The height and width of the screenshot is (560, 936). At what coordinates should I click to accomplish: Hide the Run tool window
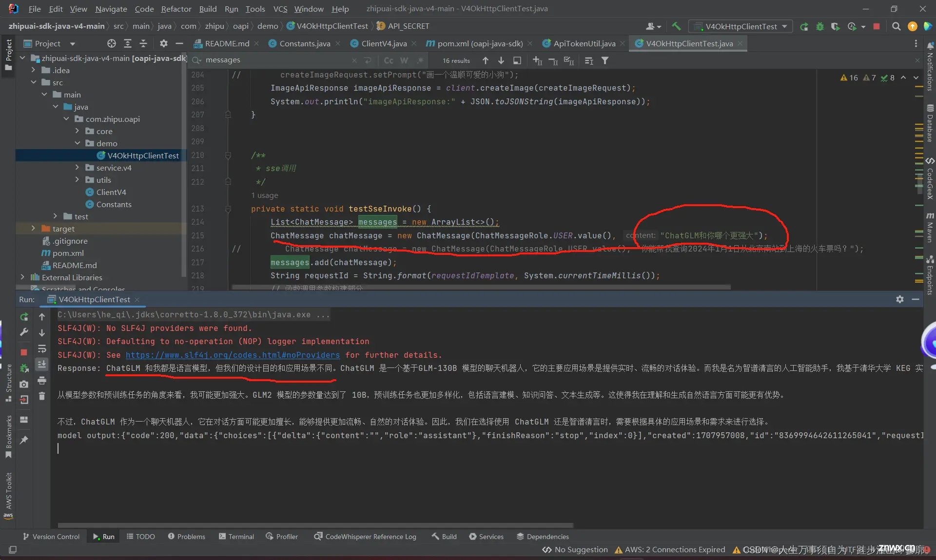tap(916, 299)
